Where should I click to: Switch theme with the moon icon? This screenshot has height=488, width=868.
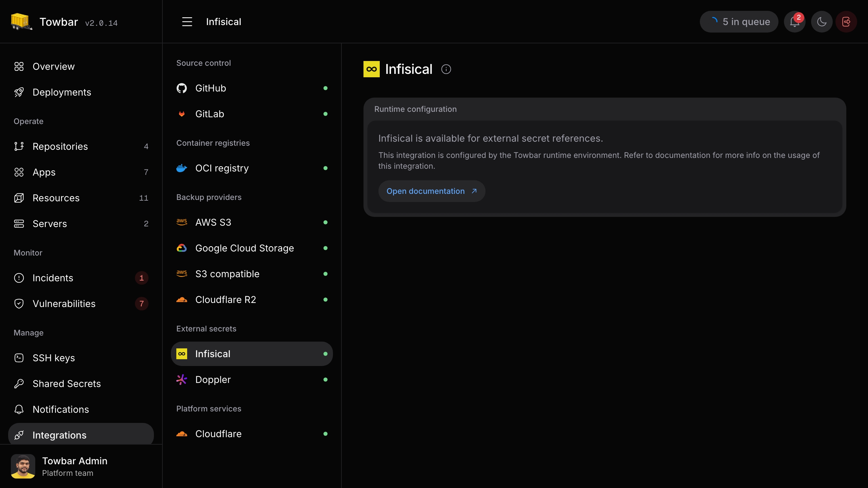[x=822, y=22]
